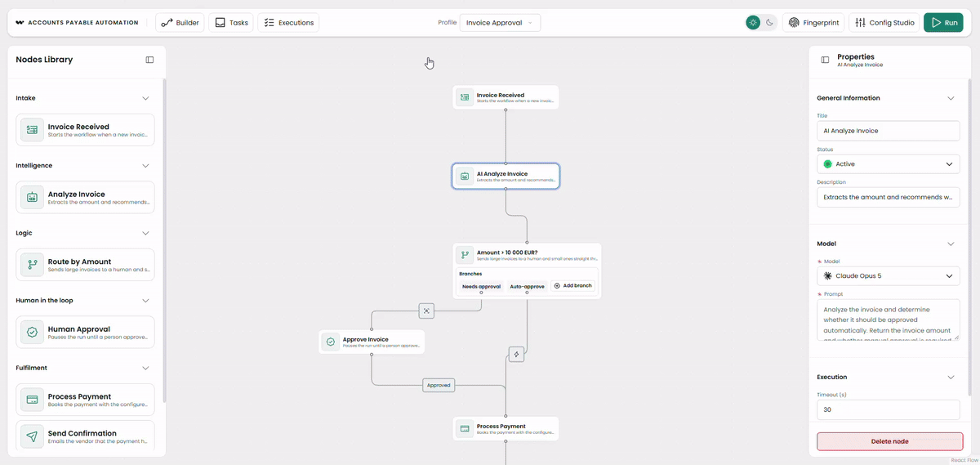Viewport: 980px width, 465px height.
Task: Edit the Timeout field value 30
Action: click(889, 409)
